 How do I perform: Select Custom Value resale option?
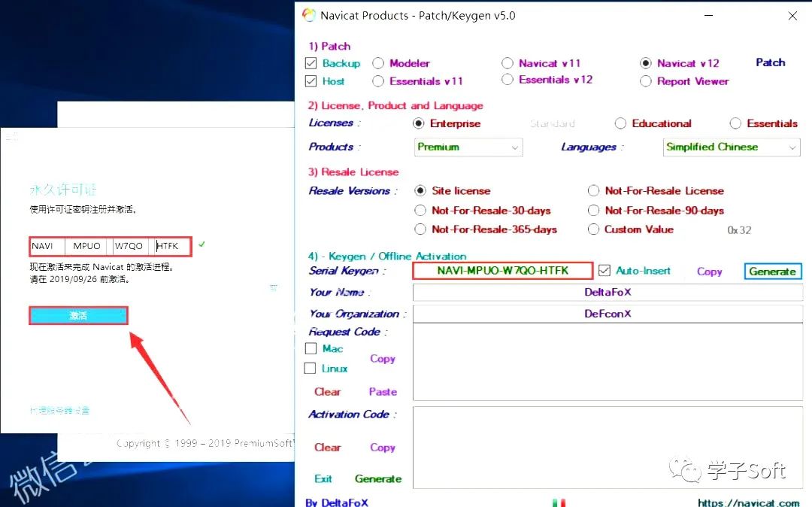click(x=593, y=229)
